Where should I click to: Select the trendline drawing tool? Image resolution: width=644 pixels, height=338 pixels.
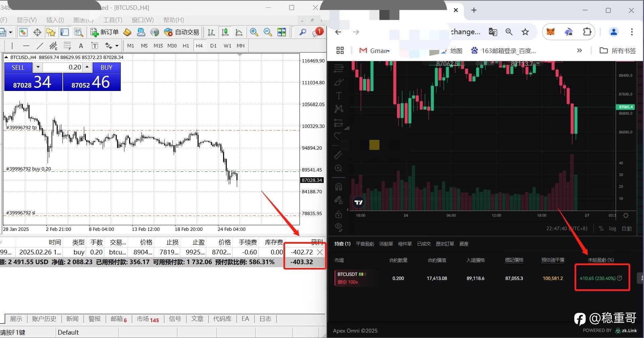pyautogui.click(x=40, y=46)
